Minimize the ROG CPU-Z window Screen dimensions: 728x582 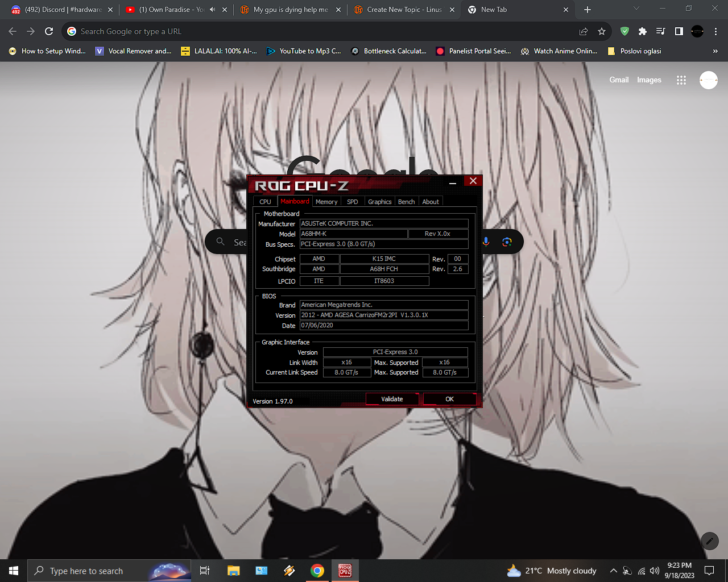[453, 182]
